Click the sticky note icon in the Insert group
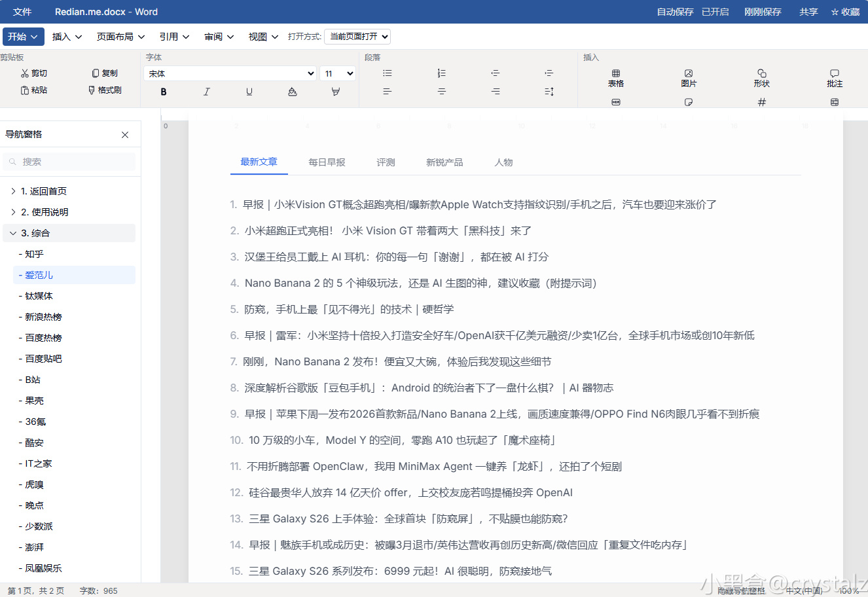The width and height of the screenshot is (868, 597). tap(689, 102)
